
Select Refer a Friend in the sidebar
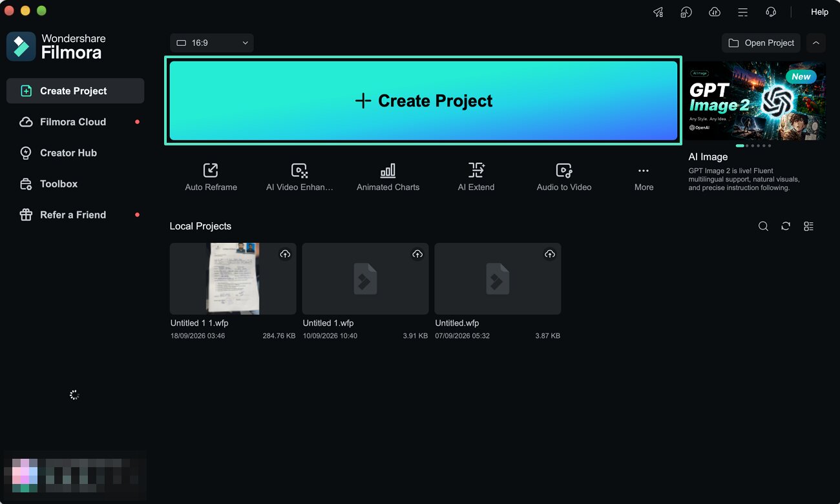pos(75,215)
